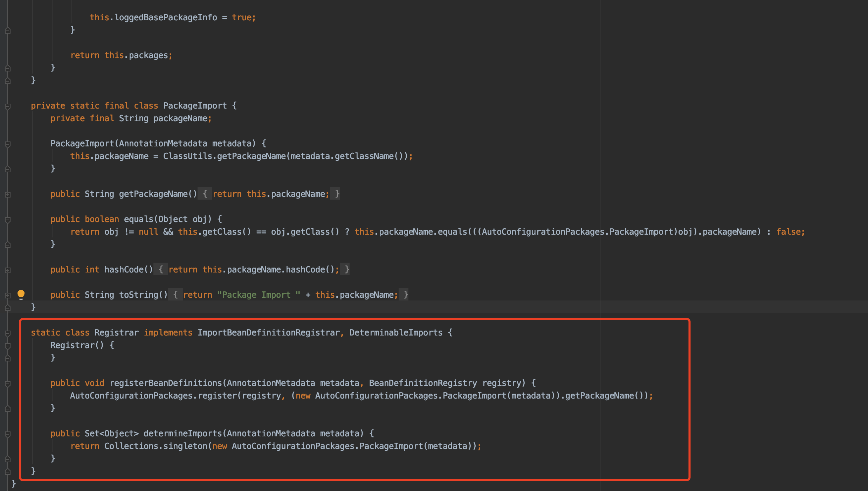Collapse the equals method using gutter marker

8,220
